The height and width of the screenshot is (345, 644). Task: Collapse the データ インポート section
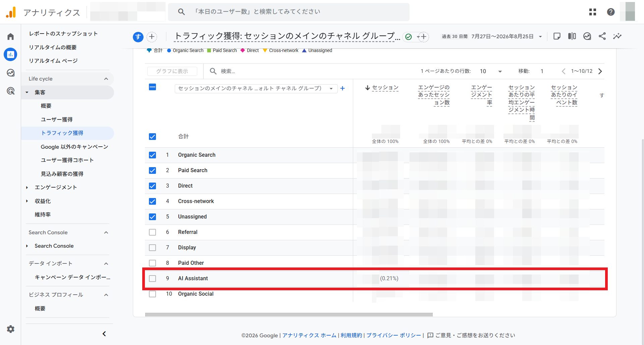coord(106,264)
